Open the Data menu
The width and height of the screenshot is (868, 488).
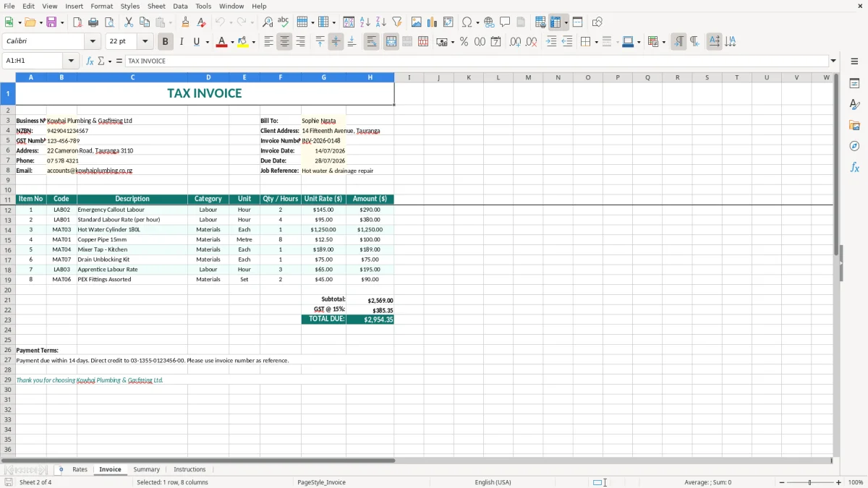click(x=180, y=6)
